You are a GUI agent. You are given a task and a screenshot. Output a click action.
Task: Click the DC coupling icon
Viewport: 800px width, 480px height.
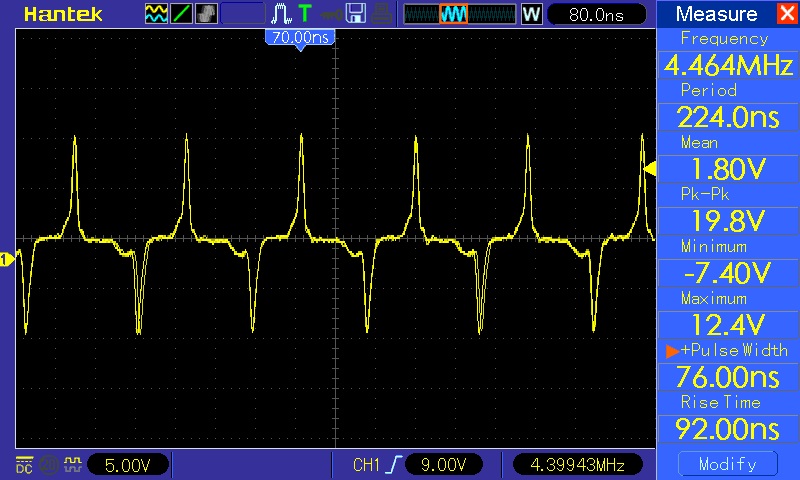pos(24,465)
